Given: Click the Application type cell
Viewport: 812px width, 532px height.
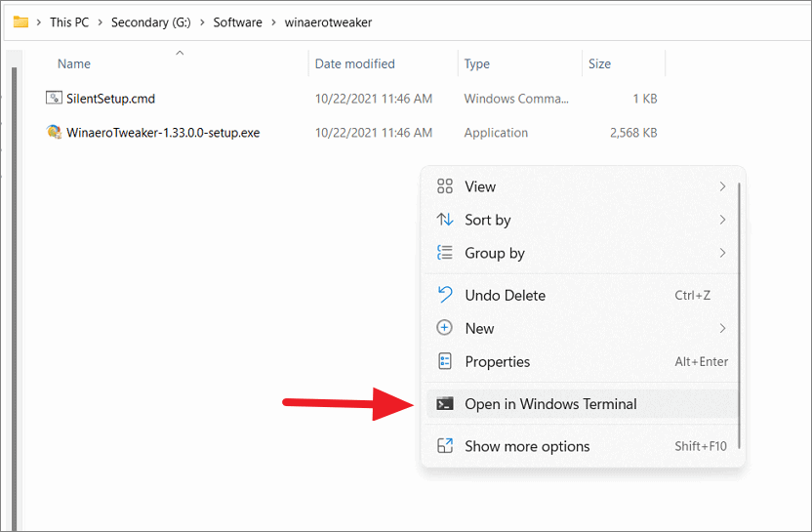Looking at the screenshot, I should click(x=496, y=133).
